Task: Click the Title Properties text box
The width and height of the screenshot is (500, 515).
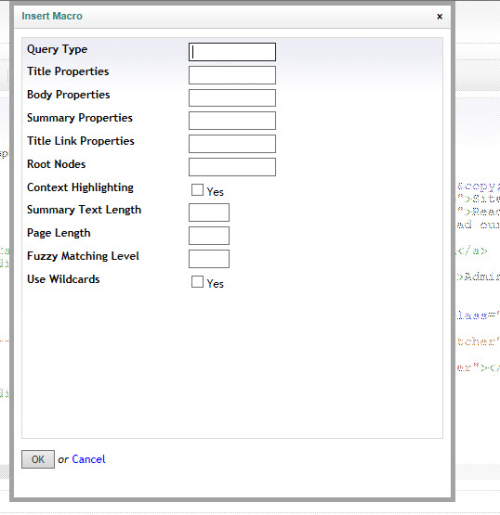Action: pos(232,75)
